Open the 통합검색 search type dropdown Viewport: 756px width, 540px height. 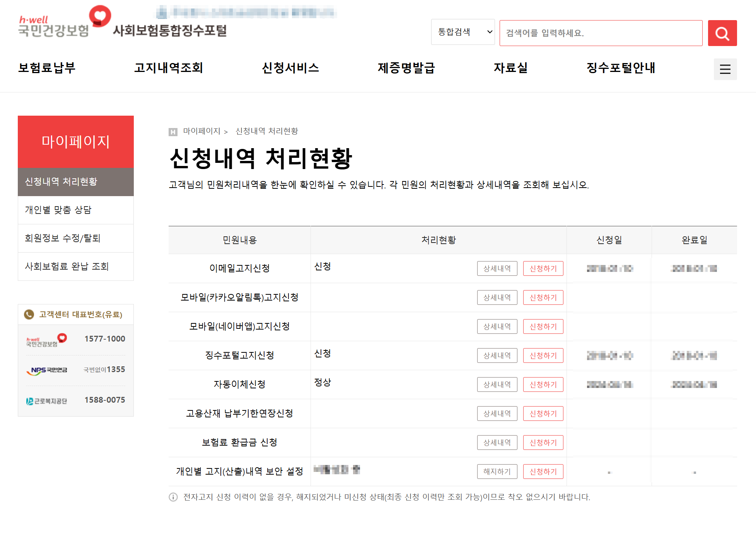pos(463,32)
